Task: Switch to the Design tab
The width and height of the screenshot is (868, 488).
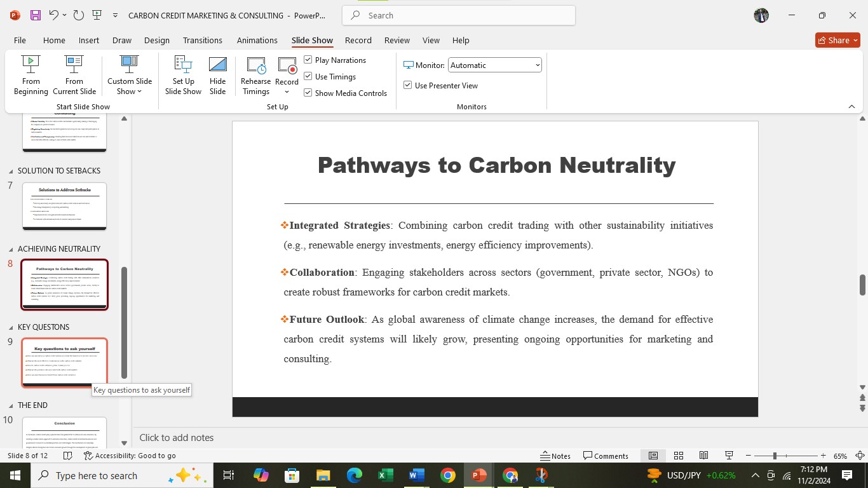Action: [x=156, y=40]
